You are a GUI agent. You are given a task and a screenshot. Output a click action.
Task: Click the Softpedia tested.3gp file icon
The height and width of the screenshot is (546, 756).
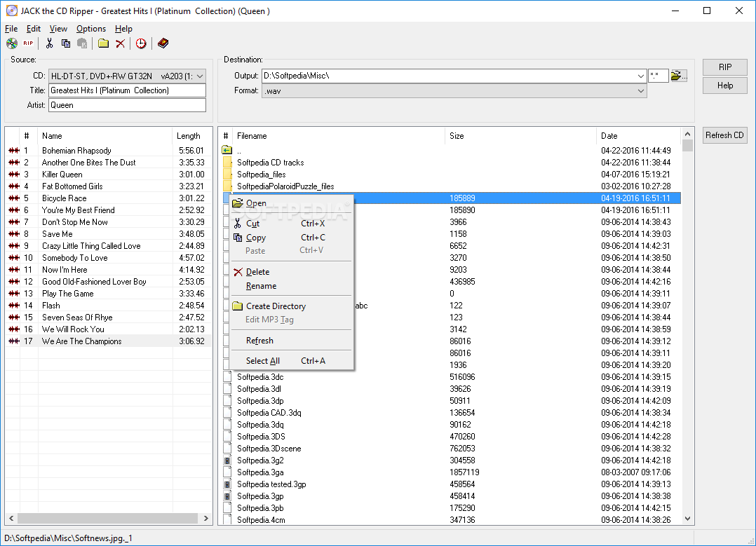(x=227, y=484)
